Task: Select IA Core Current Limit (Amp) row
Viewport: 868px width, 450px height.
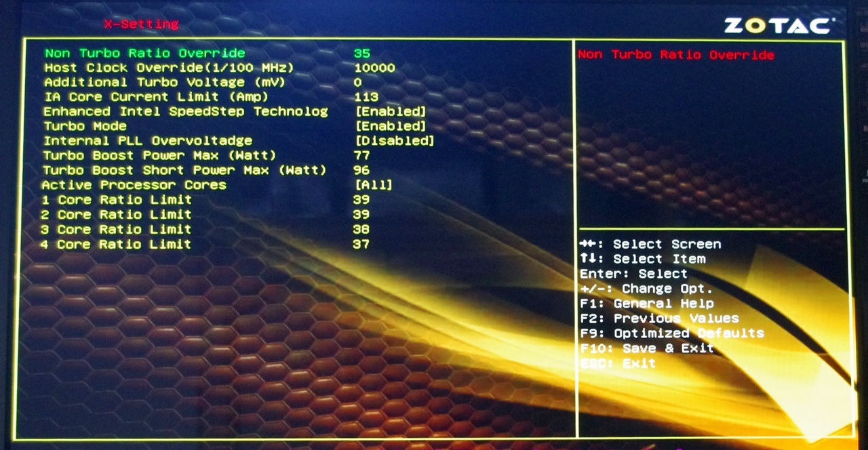Action: (211, 97)
